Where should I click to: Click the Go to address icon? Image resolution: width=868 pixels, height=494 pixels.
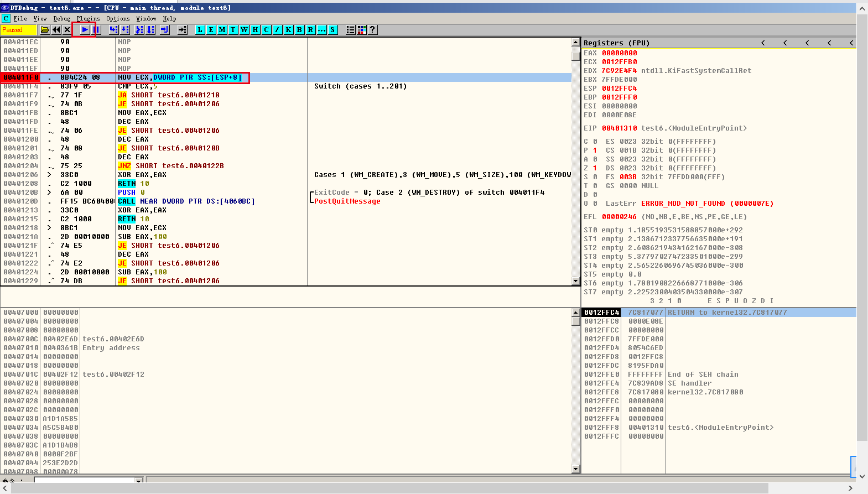click(x=183, y=30)
